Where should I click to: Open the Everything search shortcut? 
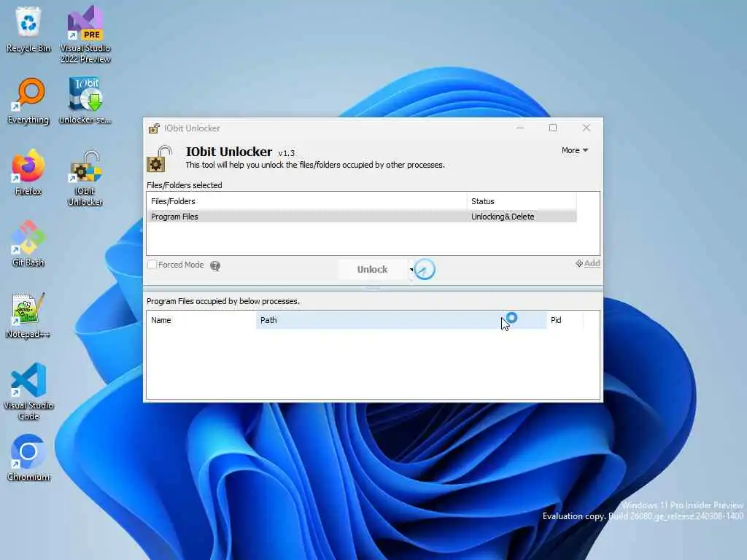click(x=28, y=101)
